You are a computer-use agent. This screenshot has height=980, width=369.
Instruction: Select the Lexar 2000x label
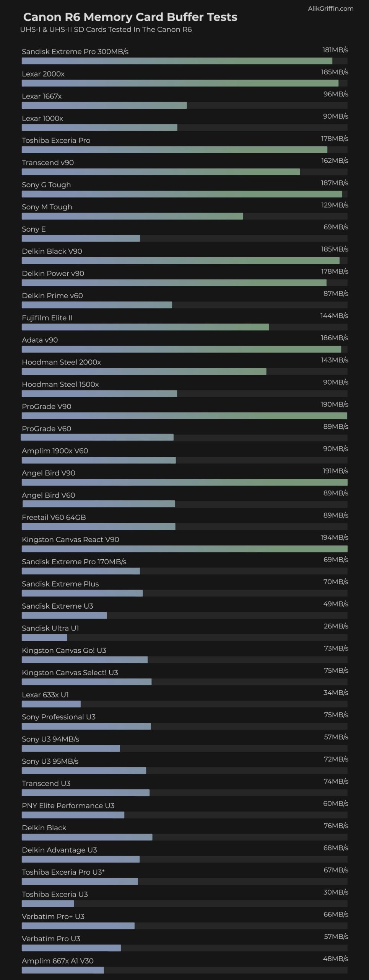coord(43,74)
